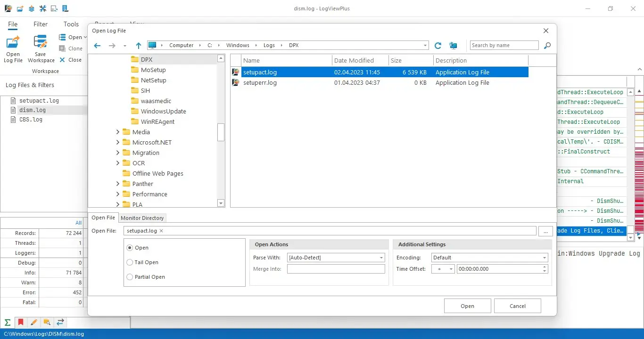Select the waasmedic folder in the tree
The height and width of the screenshot is (339, 644).
(x=156, y=101)
